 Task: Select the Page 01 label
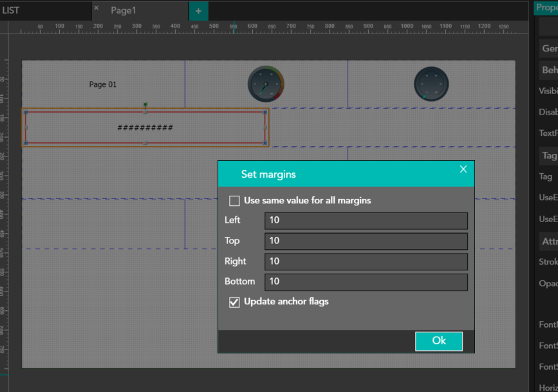pyautogui.click(x=103, y=84)
